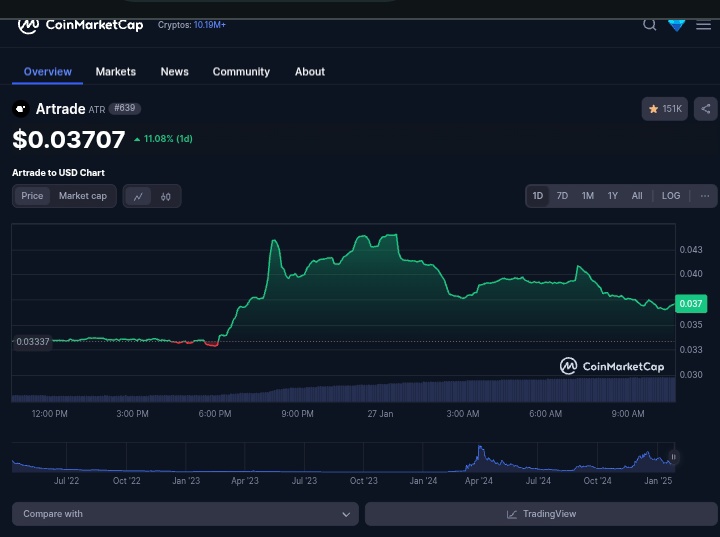The width and height of the screenshot is (720, 537).
Task: Toggle chart to Market cap view
Action: tap(83, 196)
